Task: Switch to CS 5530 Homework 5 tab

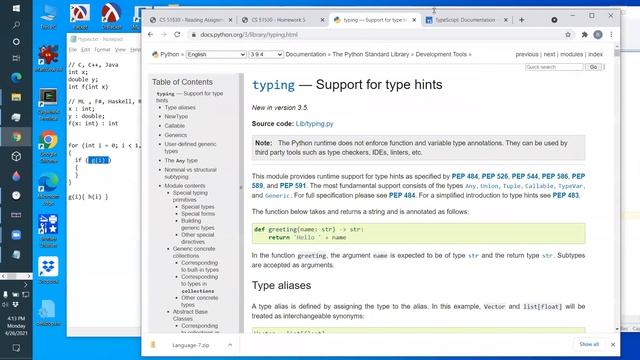Action: [x=283, y=20]
